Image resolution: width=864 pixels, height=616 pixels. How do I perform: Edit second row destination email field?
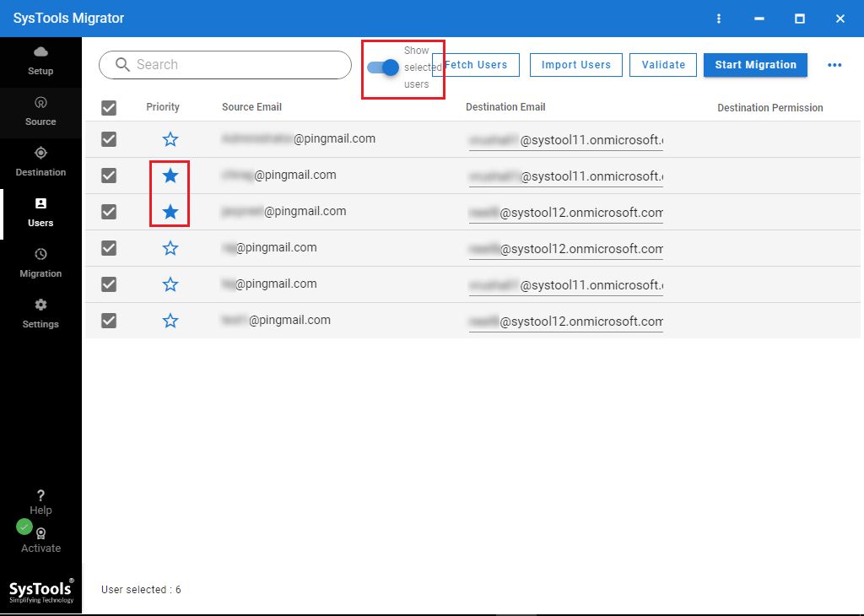tap(566, 177)
